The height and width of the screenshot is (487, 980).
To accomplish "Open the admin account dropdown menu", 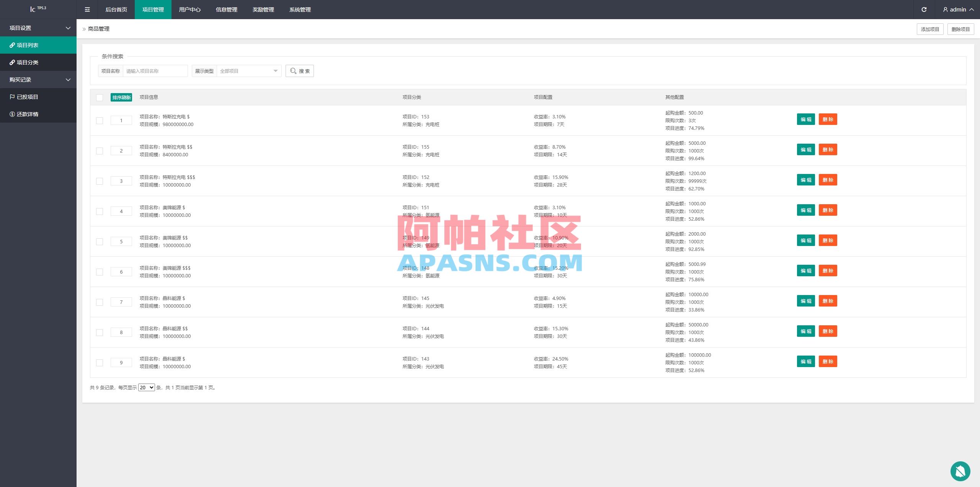I will pos(959,9).
